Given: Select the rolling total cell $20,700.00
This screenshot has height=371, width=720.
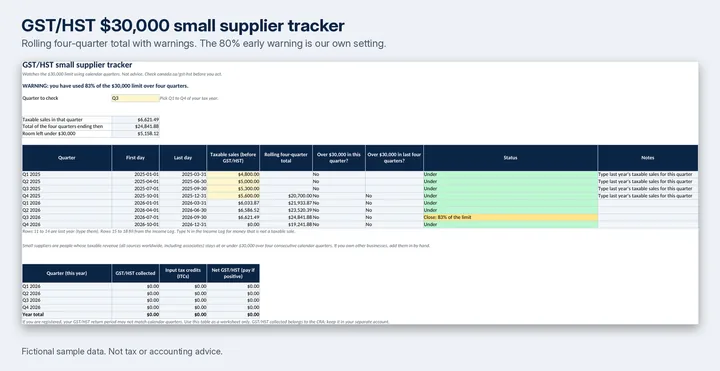Looking at the screenshot, I should pyautogui.click(x=286, y=196).
